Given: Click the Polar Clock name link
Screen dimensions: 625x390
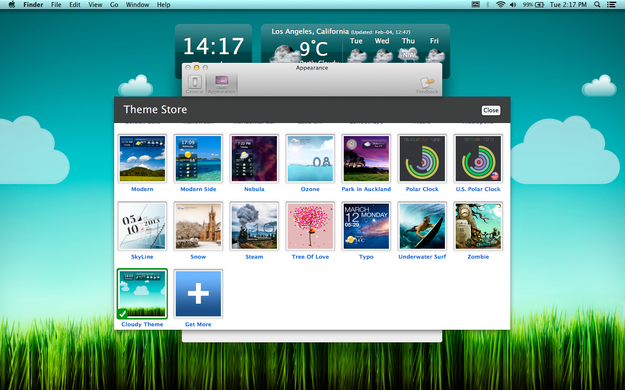Looking at the screenshot, I should (x=422, y=189).
